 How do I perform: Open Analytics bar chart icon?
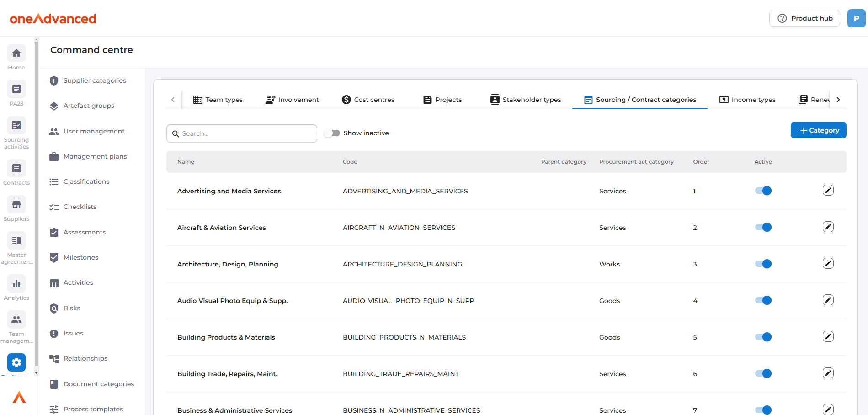coord(16,284)
